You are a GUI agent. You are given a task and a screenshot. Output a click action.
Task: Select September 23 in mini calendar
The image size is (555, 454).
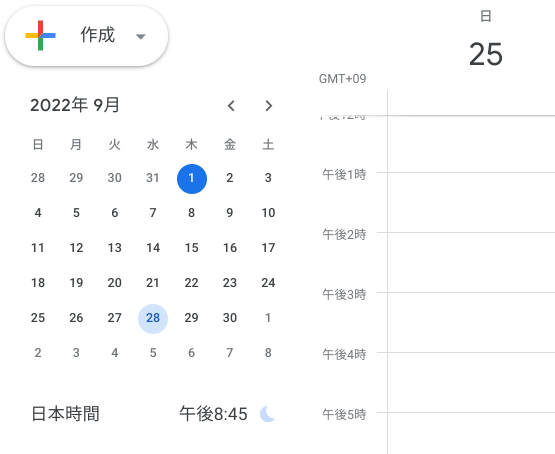[230, 283]
